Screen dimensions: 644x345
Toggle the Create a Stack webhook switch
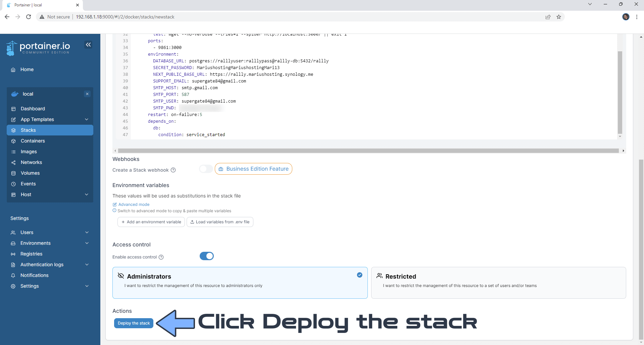point(206,169)
